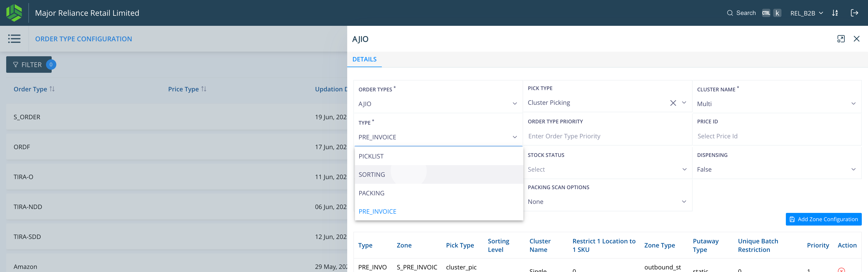Open the REL_B2B account dropdown
The height and width of the screenshot is (272, 868).
click(806, 13)
